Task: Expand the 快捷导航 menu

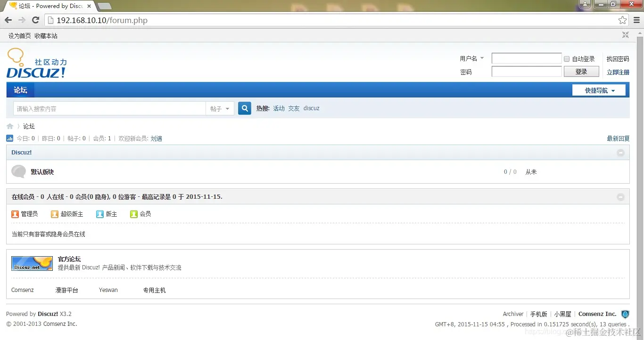Action: 599,90
